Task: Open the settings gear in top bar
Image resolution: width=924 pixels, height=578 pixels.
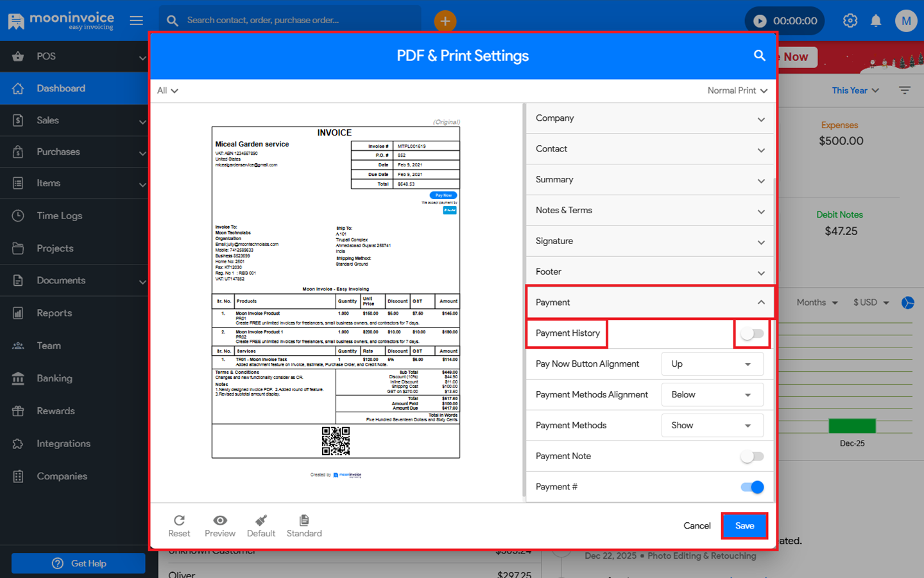Action: tap(850, 21)
